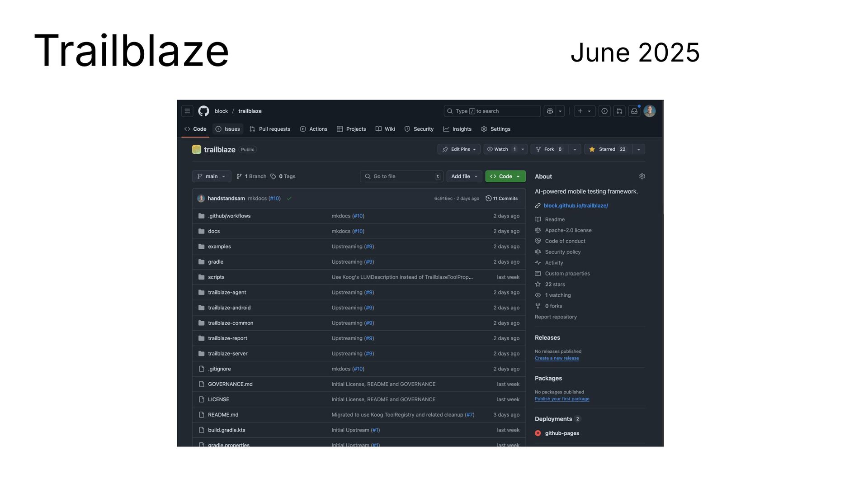Open the Issues circle icon in header
Image resolution: width=868 pixels, height=489 pixels.
[604, 111]
